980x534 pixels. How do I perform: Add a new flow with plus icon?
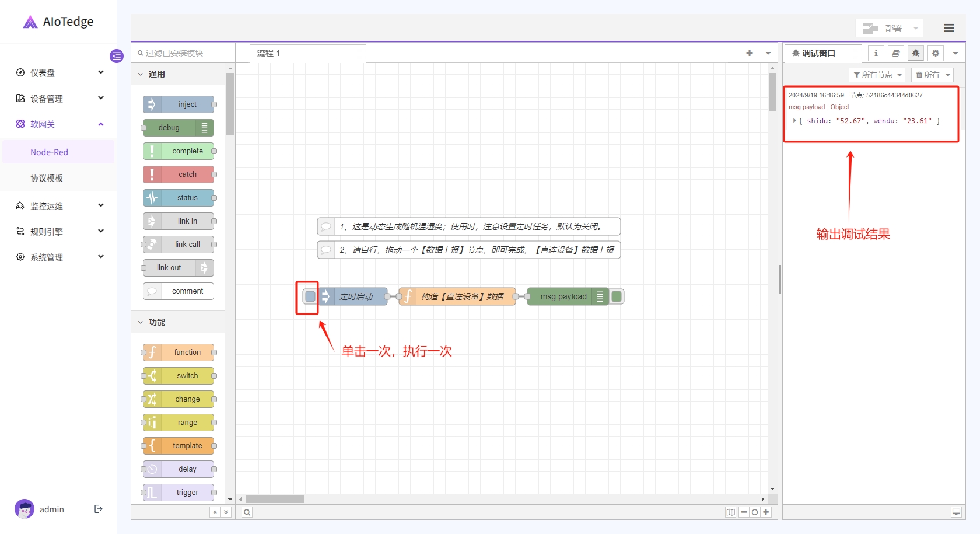tap(750, 53)
